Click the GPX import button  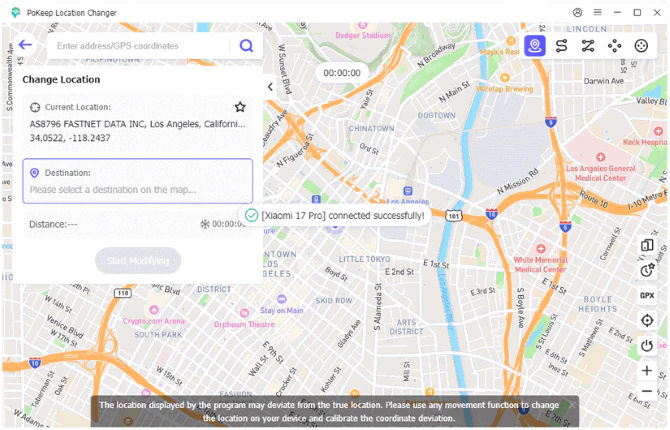(647, 295)
